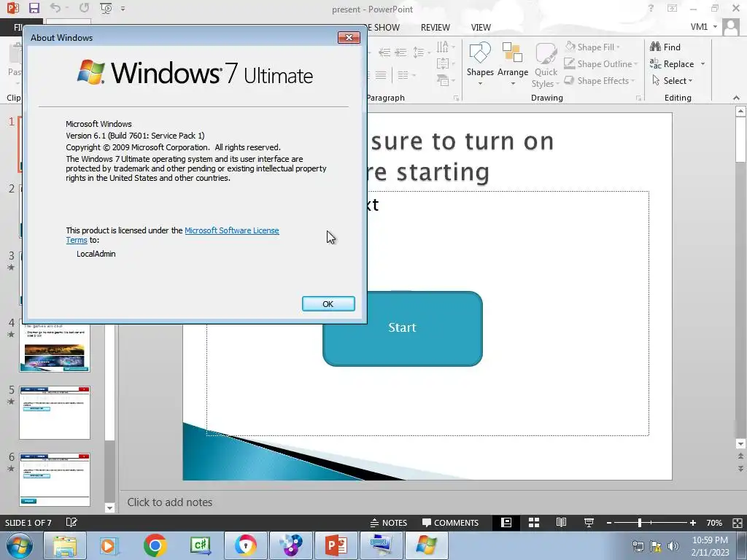
Task: Open the Paragraph group dialog launcher
Action: 457,98
